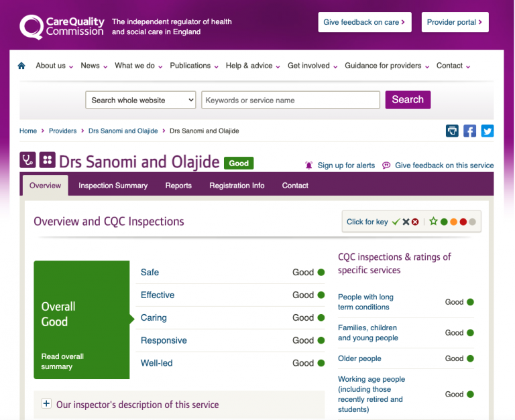Image resolution: width=515 pixels, height=420 pixels.
Task: Click the stethoscope doctor service icon
Action: pos(27,160)
